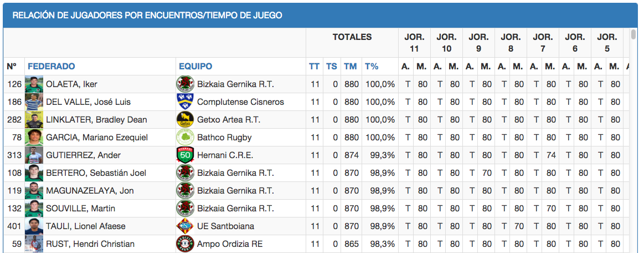Open Lionel Afaese Tauli's player photo

34,226
